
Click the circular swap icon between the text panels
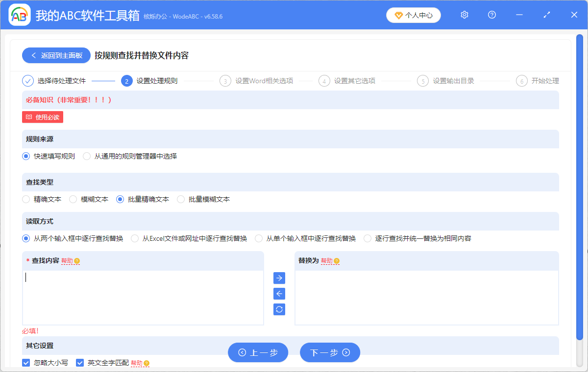[x=279, y=309]
